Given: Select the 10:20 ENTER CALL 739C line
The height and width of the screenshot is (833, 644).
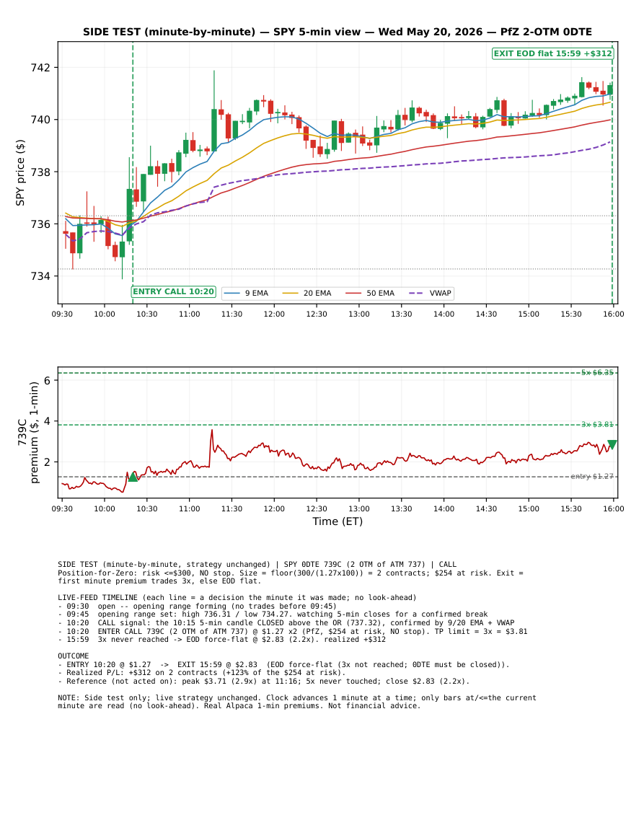Looking at the screenshot, I should tap(293, 631).
